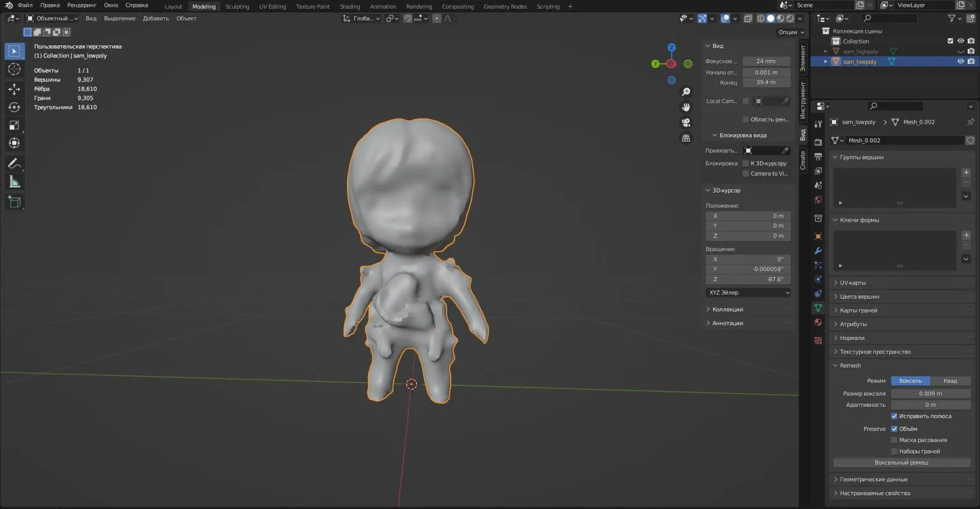
Task: Select the Add Cube tool
Action: tap(14, 202)
